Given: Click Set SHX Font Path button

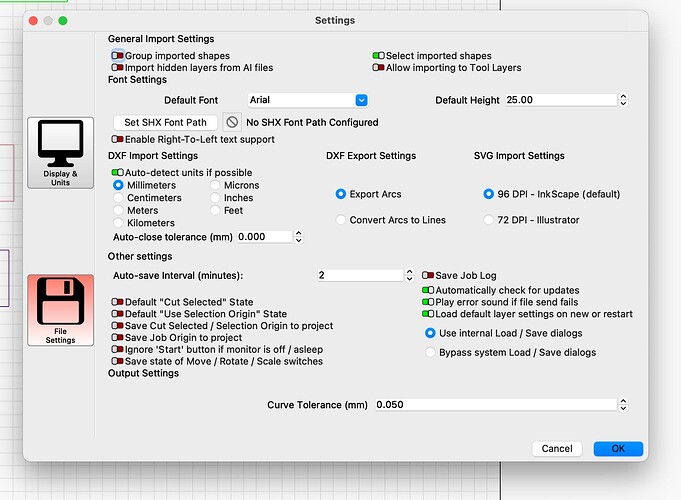Looking at the screenshot, I should 165,123.
